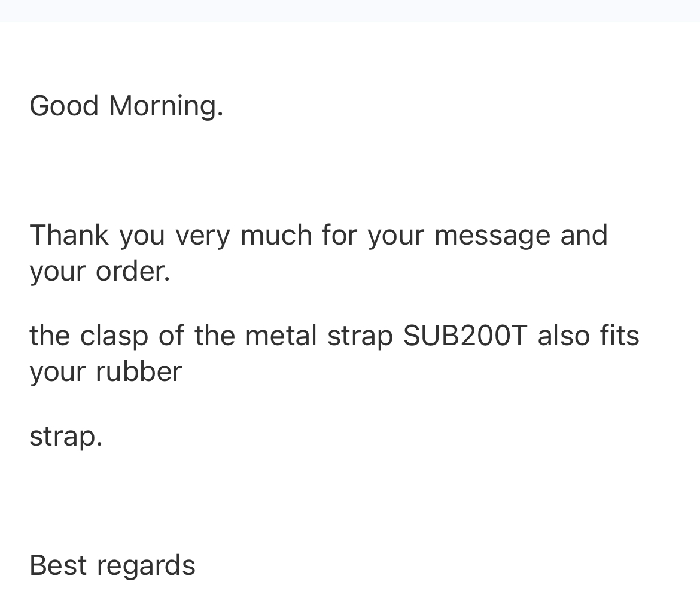Screen dimensions: 700x600
Task: Click the model number SUB200T
Action: [x=465, y=335]
